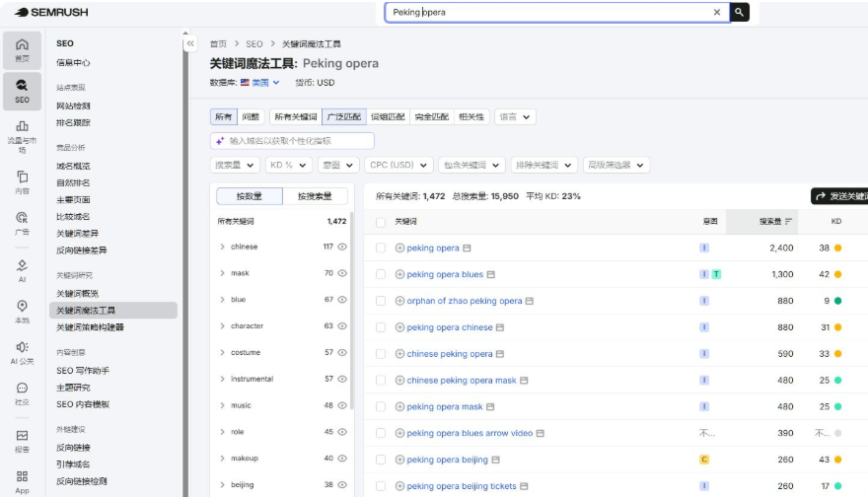Check the box for peking opera row
868x497 pixels.
[x=381, y=248]
